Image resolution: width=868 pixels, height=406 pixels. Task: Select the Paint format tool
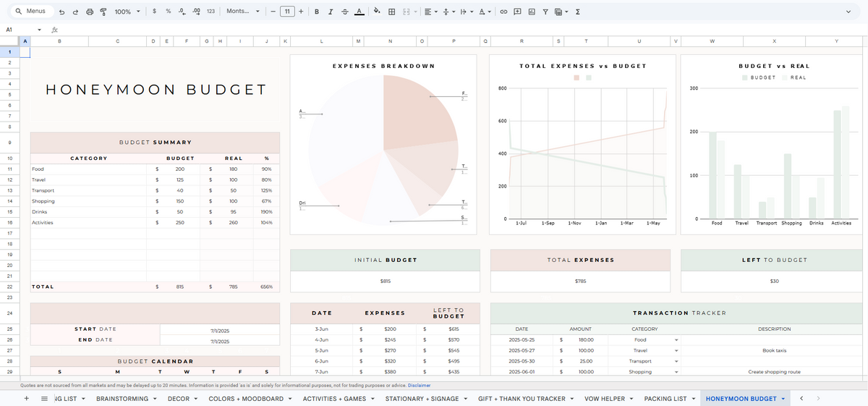click(103, 12)
